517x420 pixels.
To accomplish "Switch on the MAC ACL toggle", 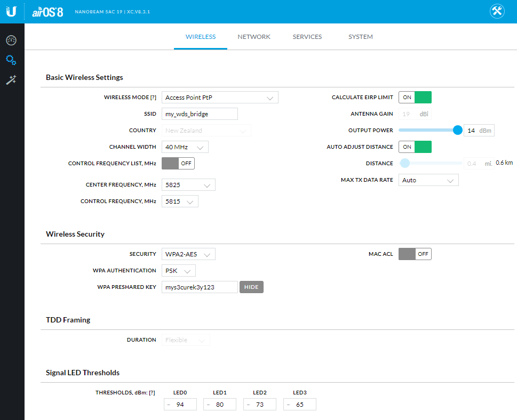I will click(415, 254).
